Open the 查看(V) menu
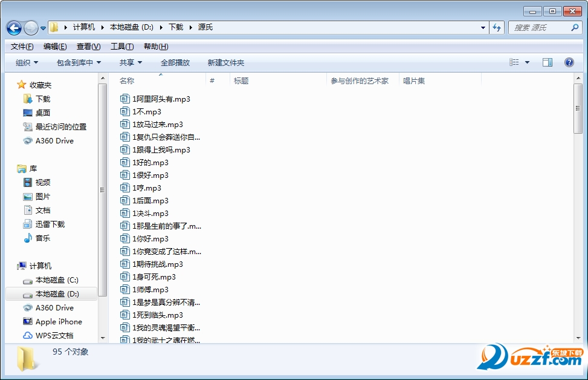This screenshot has height=380, width=588. pos(88,47)
